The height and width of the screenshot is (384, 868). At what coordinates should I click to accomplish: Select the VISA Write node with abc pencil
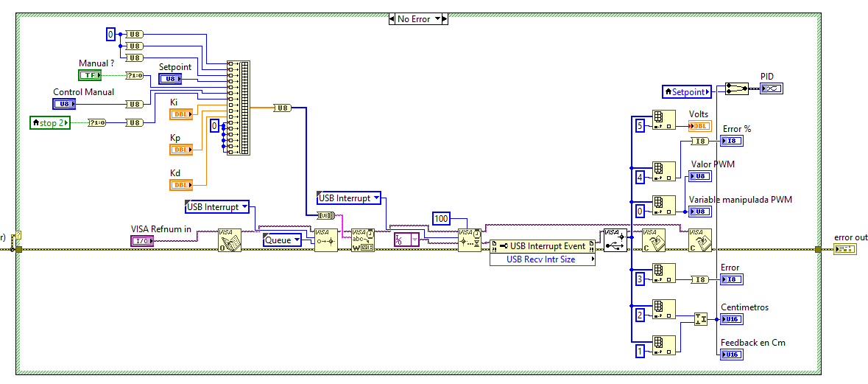(363, 240)
